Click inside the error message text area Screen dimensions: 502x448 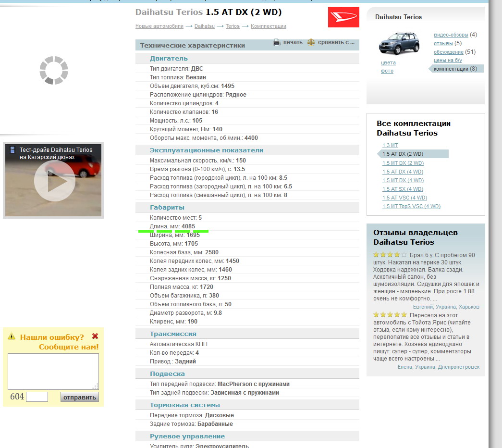click(53, 371)
